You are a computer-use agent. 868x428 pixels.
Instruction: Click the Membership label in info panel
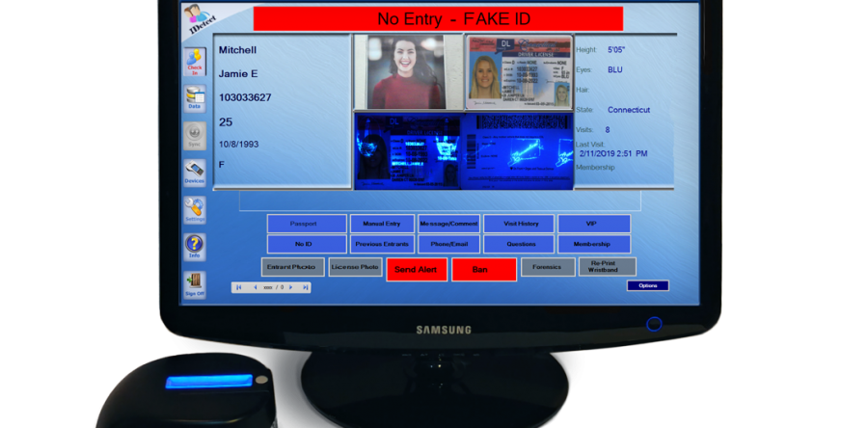point(595,168)
